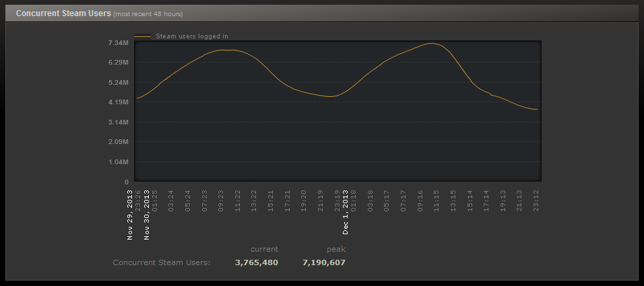Viewport: 644px width, 286px height.
Task: Click the 05:17 time axis label
Action: coord(387,200)
